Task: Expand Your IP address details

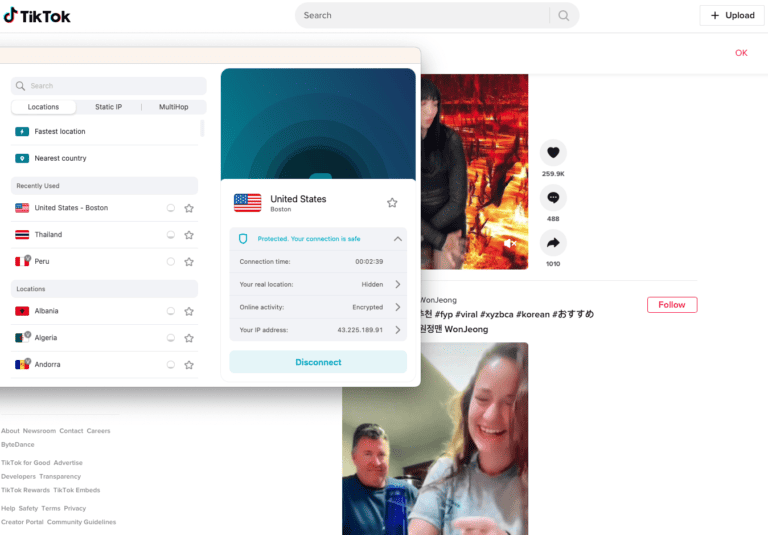Action: pyautogui.click(x=398, y=330)
